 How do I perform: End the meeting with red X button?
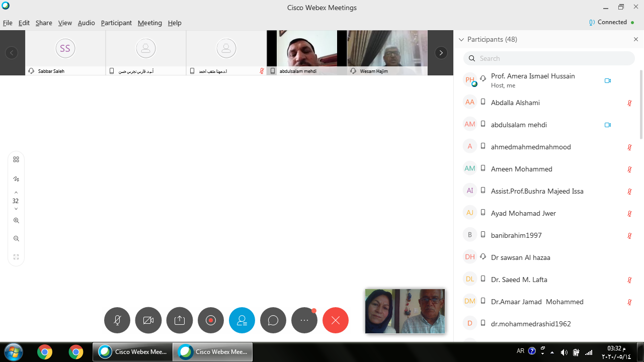[336, 320]
